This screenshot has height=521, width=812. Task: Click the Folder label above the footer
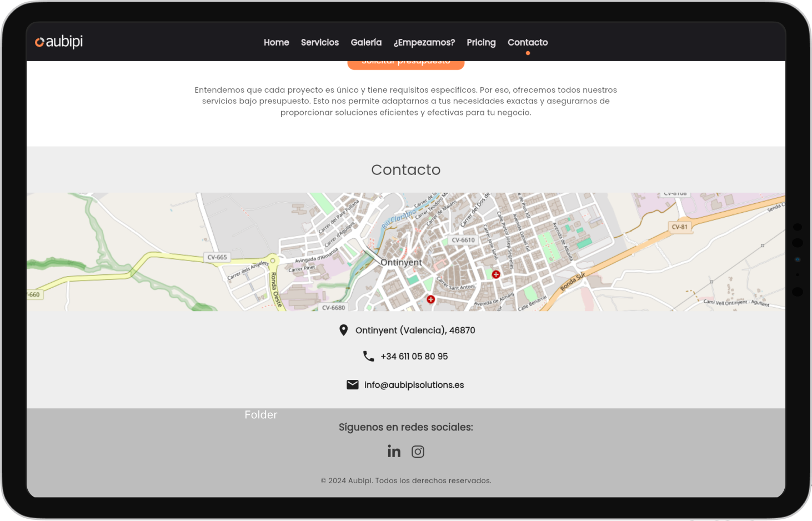(260, 415)
